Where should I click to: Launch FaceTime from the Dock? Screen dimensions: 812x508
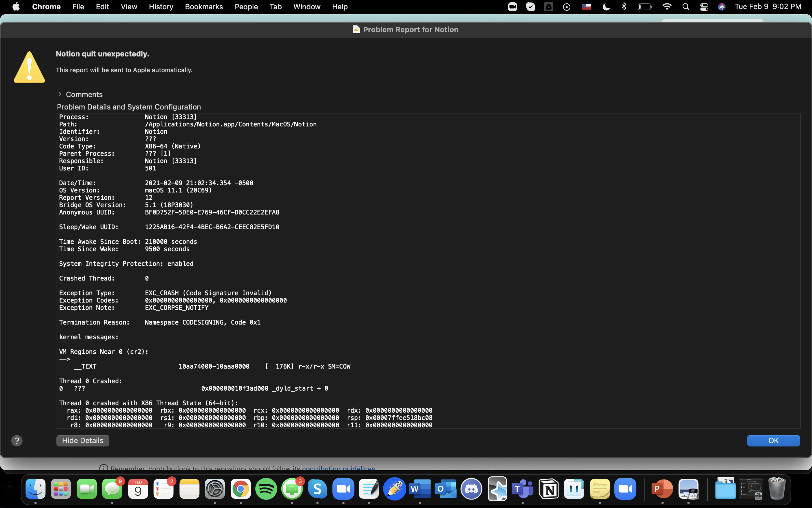click(87, 489)
